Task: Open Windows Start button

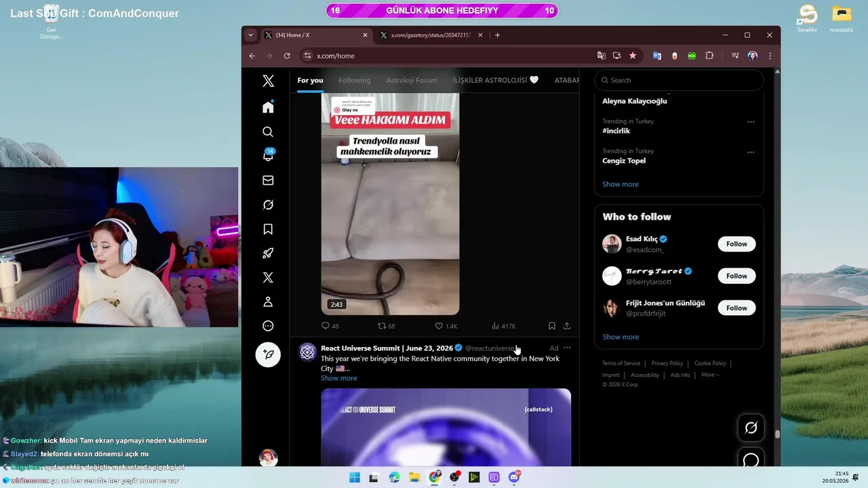Action: pyautogui.click(x=354, y=477)
